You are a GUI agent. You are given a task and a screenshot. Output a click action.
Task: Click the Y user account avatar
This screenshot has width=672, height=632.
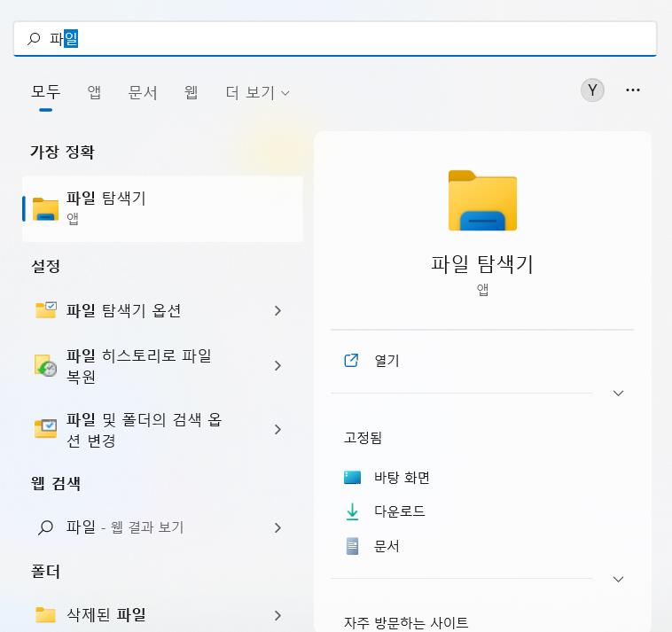point(592,90)
